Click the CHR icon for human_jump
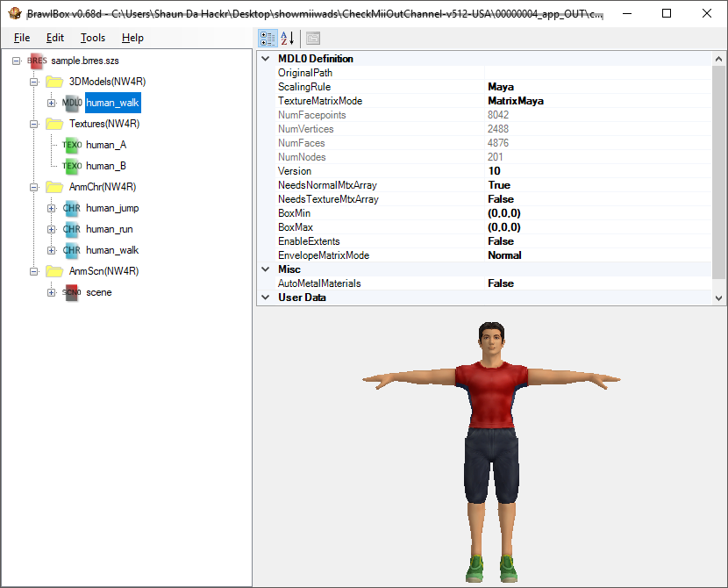 (72, 208)
